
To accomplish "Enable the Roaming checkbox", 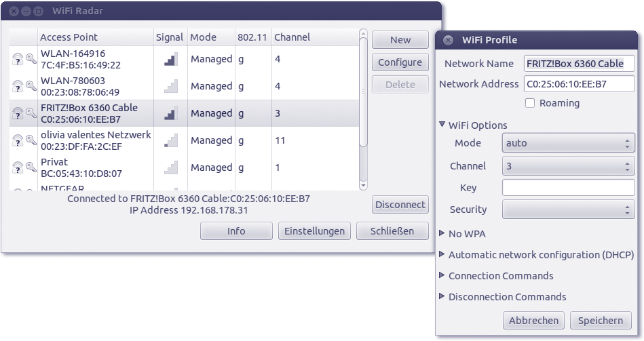I will 531,103.
